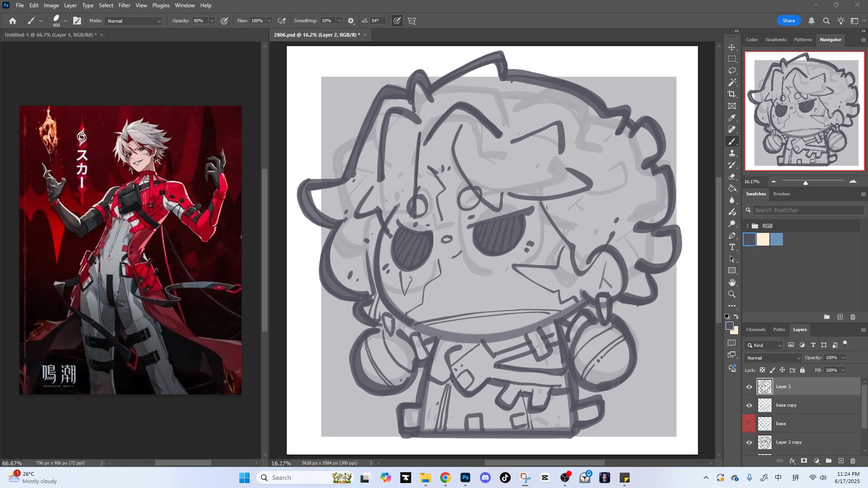Select the Crop tool
Screen dimensions: 868x488
732,94
